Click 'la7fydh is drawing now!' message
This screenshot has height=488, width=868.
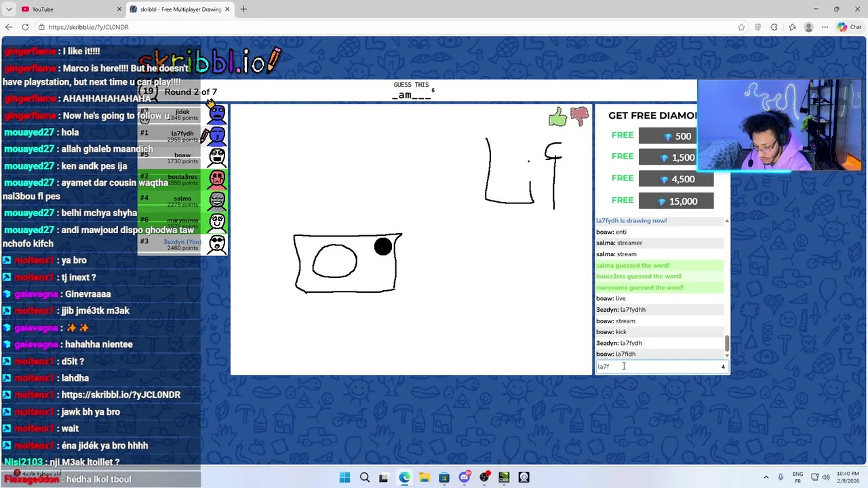[x=631, y=221]
